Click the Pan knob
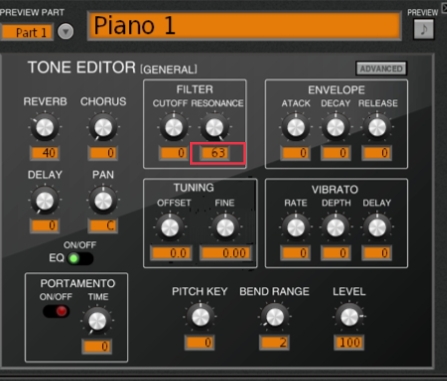 coord(103,201)
